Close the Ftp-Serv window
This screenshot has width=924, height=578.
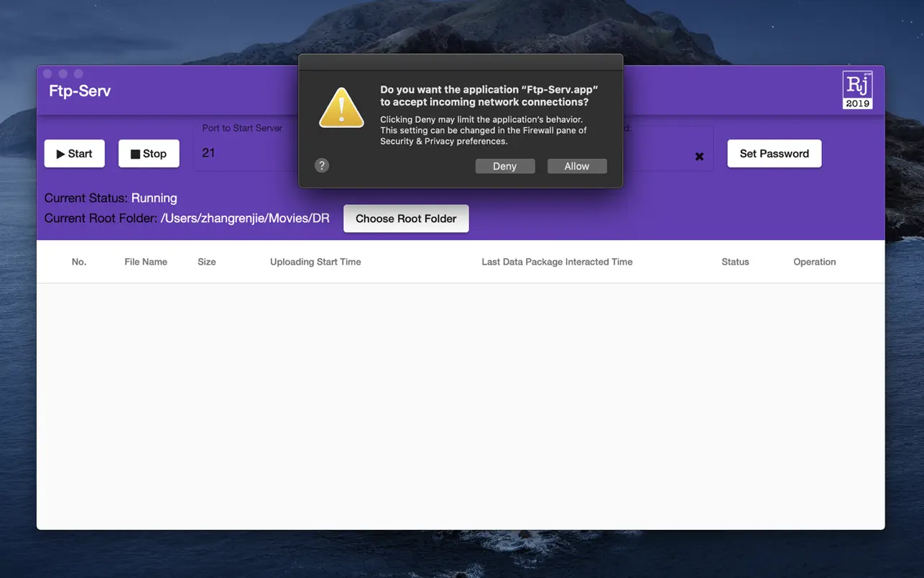pyautogui.click(x=47, y=74)
